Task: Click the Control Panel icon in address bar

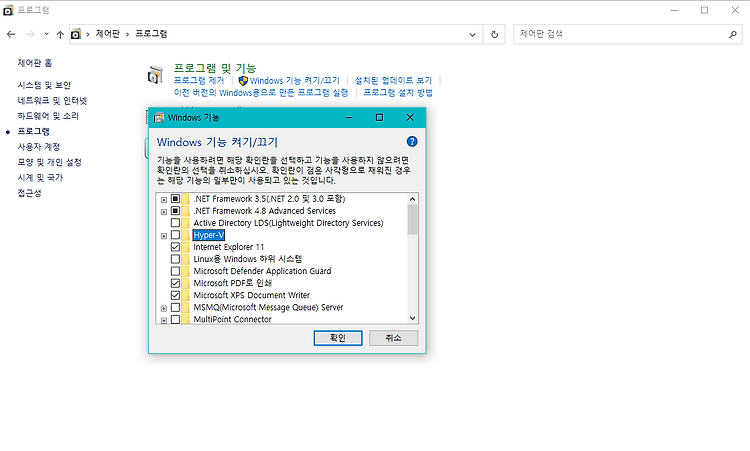Action: tap(76, 34)
